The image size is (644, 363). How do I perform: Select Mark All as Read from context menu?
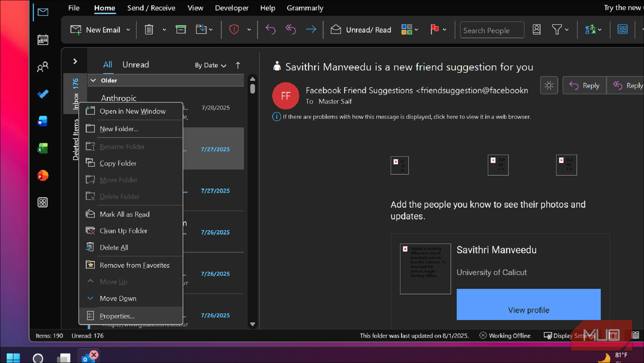click(125, 214)
